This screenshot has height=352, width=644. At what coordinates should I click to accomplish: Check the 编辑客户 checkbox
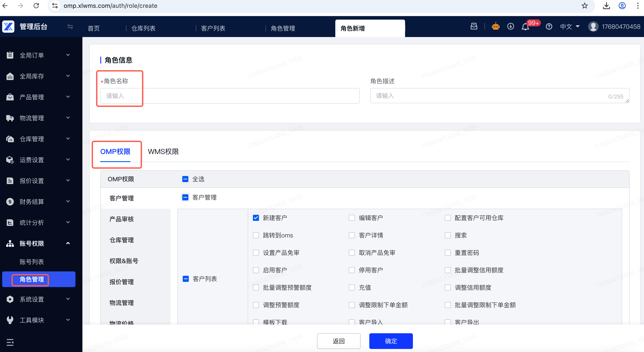352,218
